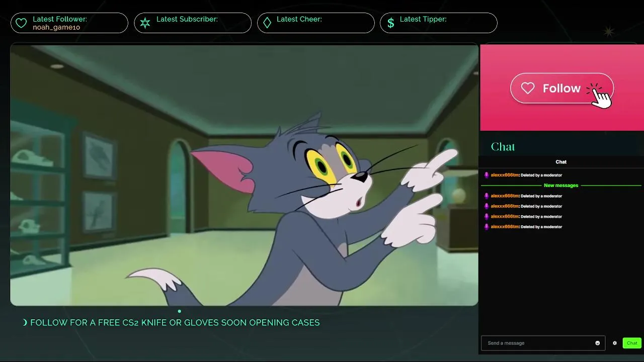
Task: Click the small dot indicator below the video
Action: click(180, 311)
